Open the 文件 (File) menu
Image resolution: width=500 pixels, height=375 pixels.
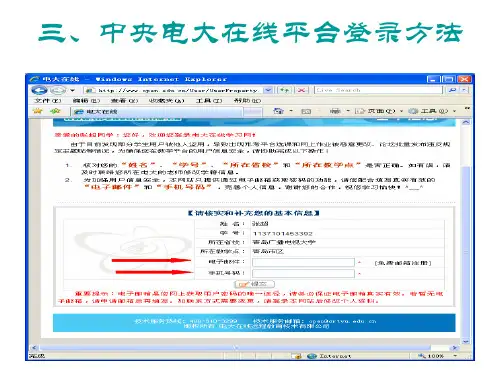point(47,101)
